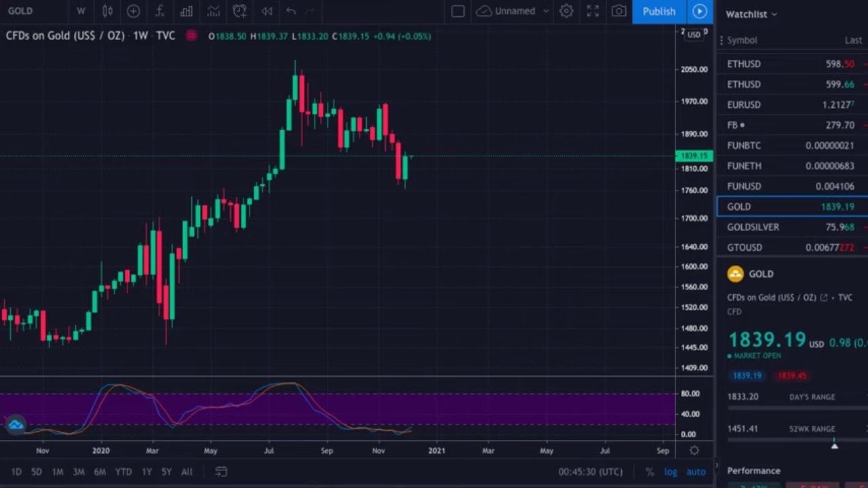Select FUNUSD in the watchlist

coord(792,186)
